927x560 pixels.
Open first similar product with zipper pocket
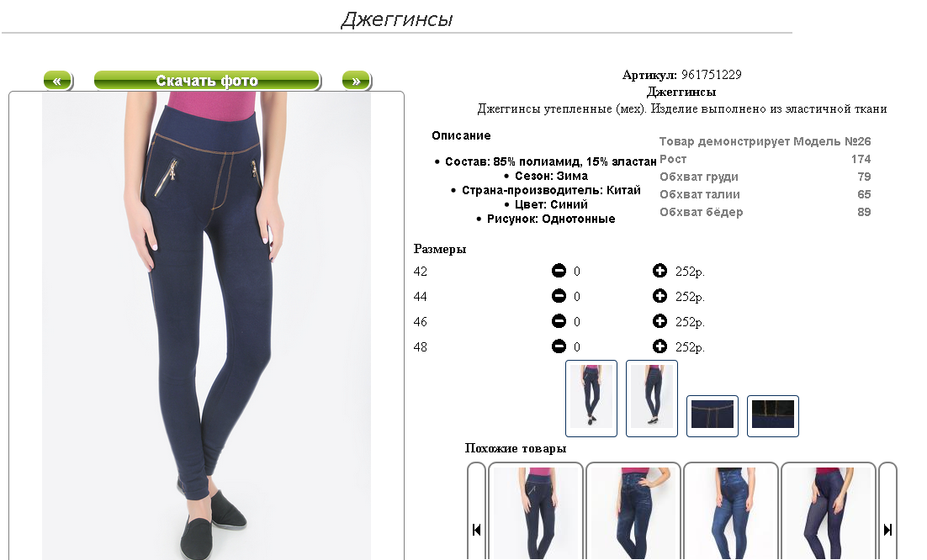click(x=536, y=511)
